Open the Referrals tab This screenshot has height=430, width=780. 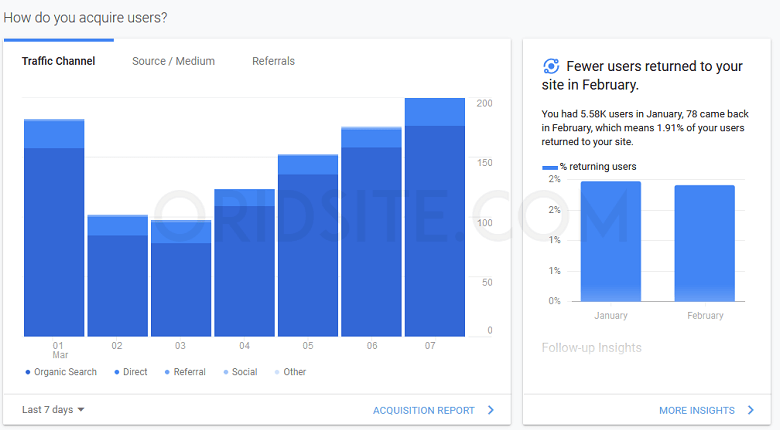click(273, 61)
